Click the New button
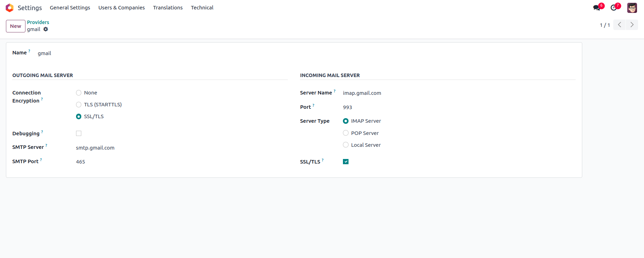 click(x=16, y=26)
